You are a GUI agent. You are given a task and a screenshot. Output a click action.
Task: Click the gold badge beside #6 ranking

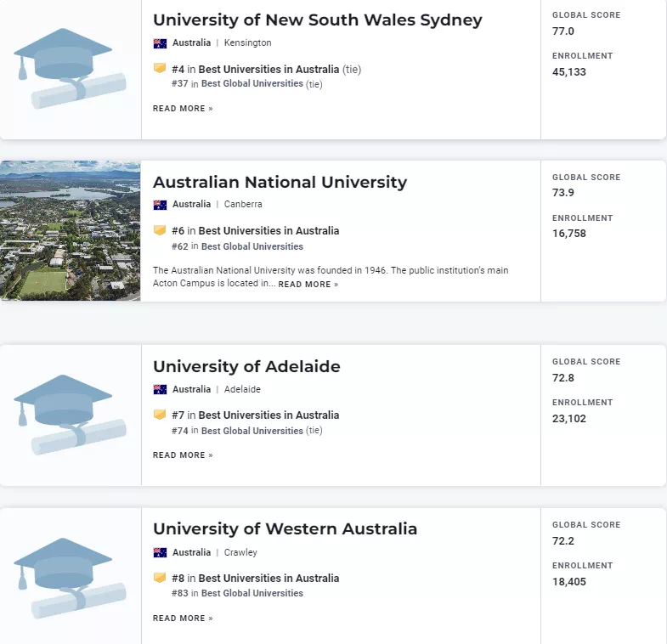click(160, 230)
